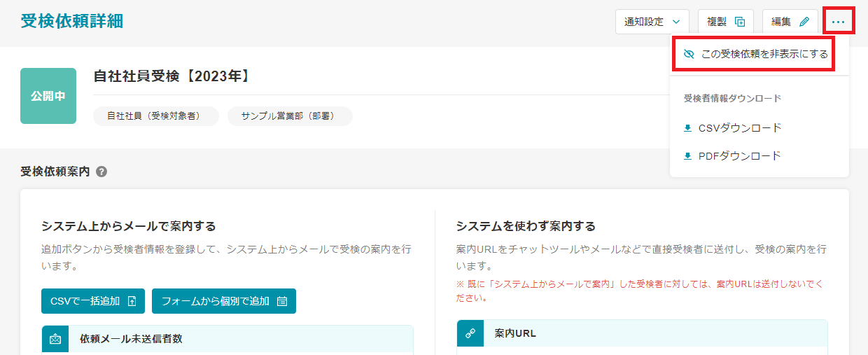Select この受検依頼を非表示にする from the menu
This screenshot has width=868, height=355.
pyautogui.click(x=764, y=55)
